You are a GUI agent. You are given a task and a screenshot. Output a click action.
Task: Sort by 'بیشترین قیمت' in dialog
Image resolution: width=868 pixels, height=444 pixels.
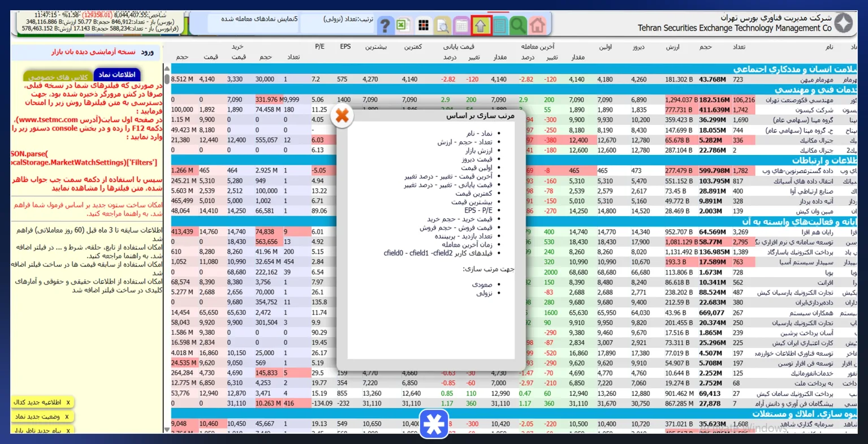472,201
